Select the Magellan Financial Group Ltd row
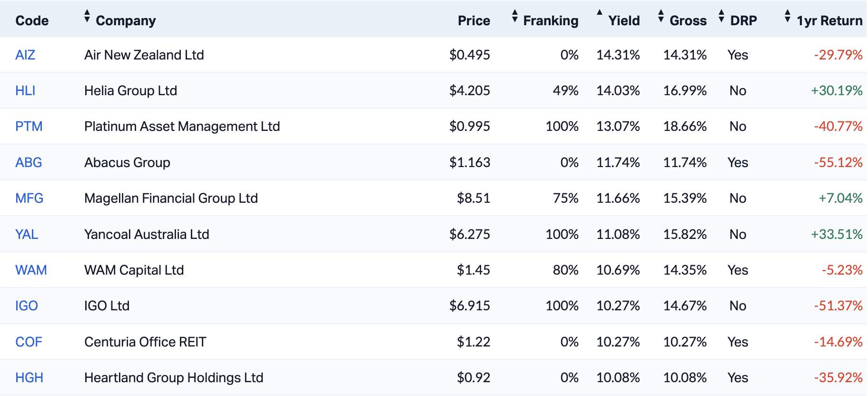Screen dimensions: 868x396 pyautogui.click(x=333, y=198)
